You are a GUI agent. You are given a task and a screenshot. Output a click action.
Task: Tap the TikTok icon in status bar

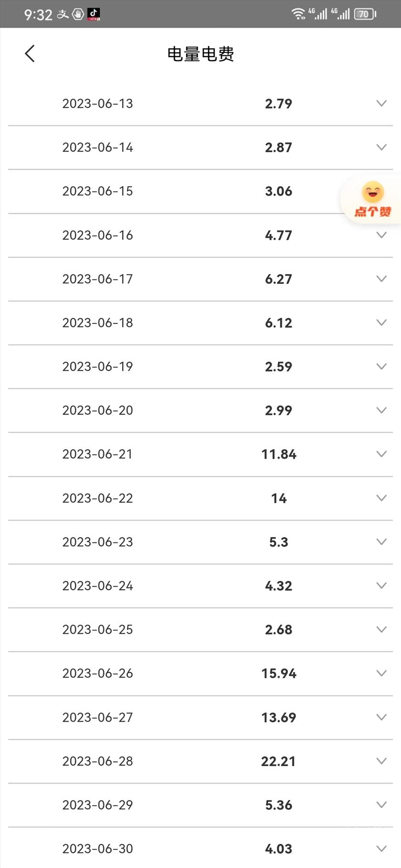click(x=94, y=14)
